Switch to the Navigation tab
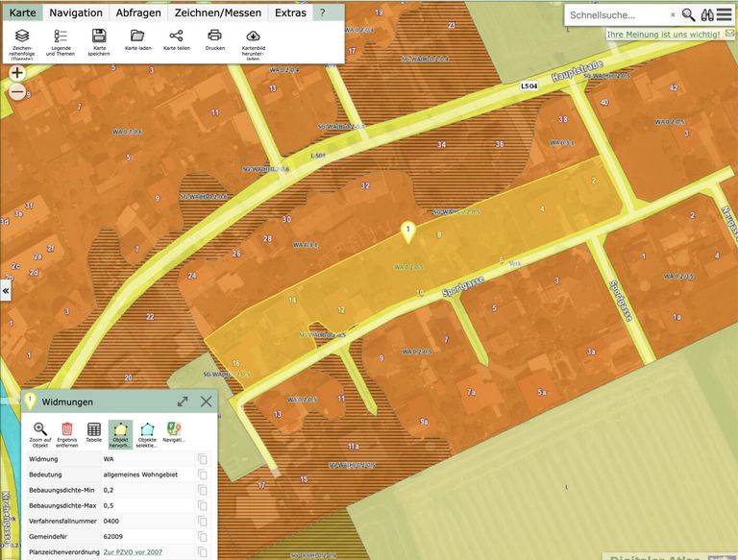 (76, 13)
